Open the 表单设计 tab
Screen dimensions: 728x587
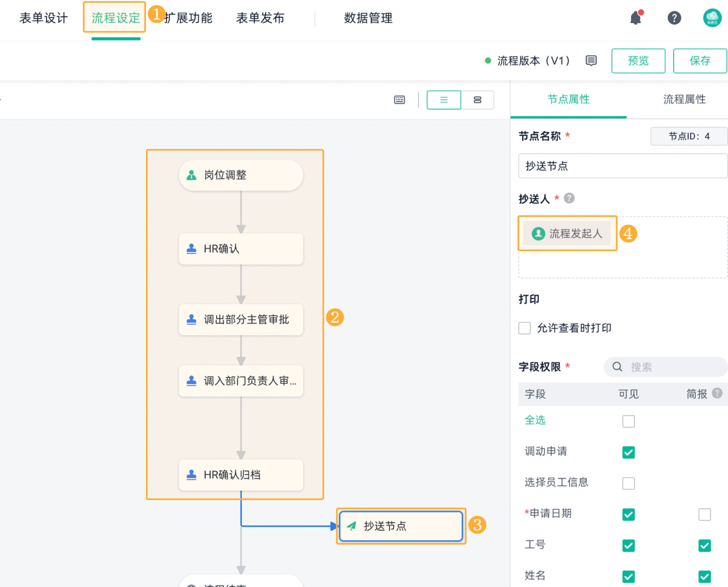pyautogui.click(x=44, y=18)
